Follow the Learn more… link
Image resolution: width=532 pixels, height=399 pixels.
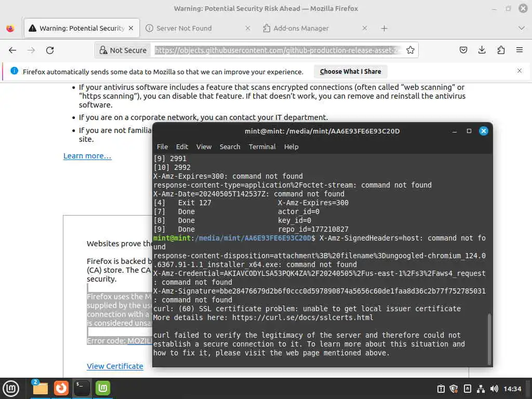pos(87,156)
